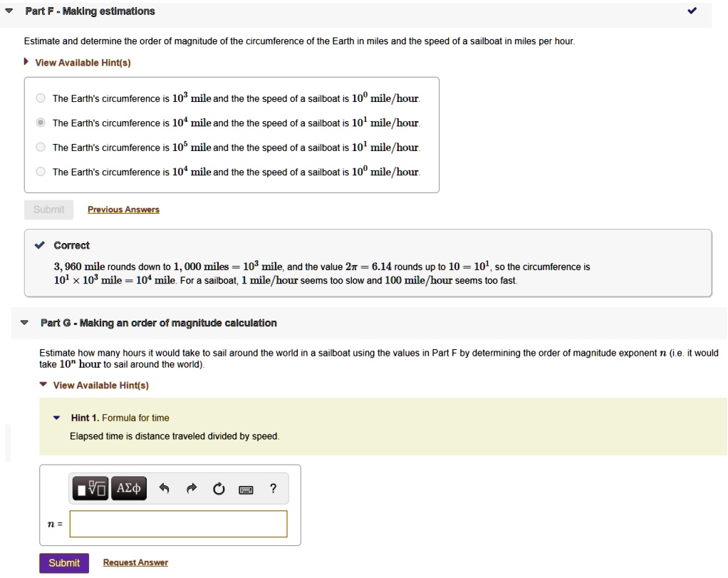Viewport: 728px width, 578px height.
Task: Open the math templates button in toolbar
Action: click(x=91, y=488)
